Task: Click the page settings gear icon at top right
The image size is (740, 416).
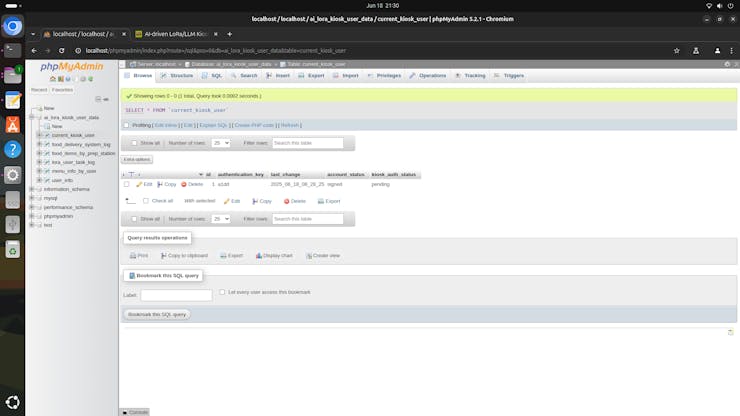Action: [727, 64]
